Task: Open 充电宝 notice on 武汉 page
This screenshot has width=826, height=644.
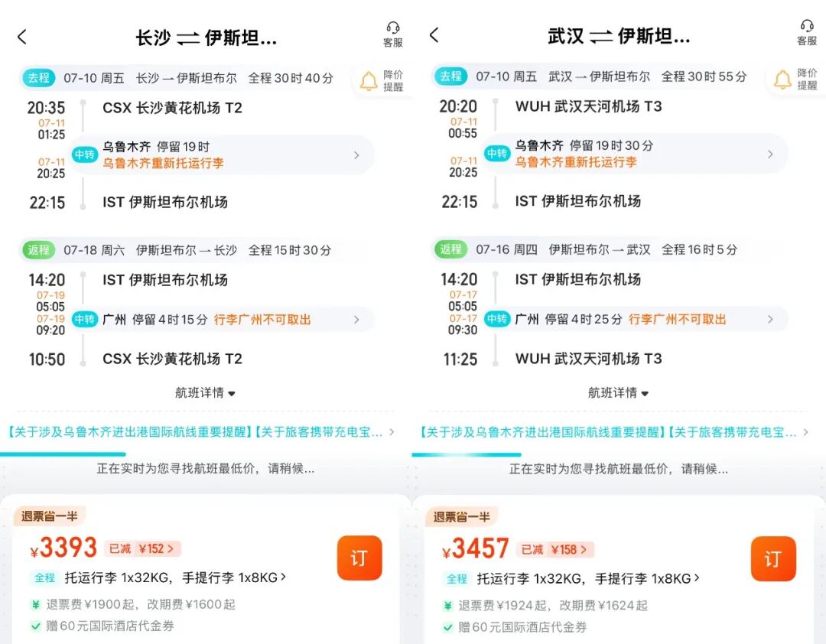Action: coord(733,432)
